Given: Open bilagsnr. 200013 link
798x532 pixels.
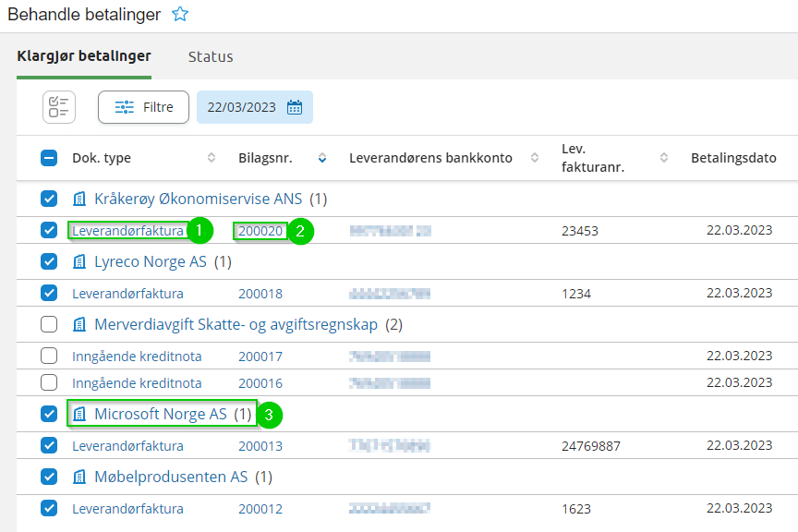Looking at the screenshot, I should [260, 446].
